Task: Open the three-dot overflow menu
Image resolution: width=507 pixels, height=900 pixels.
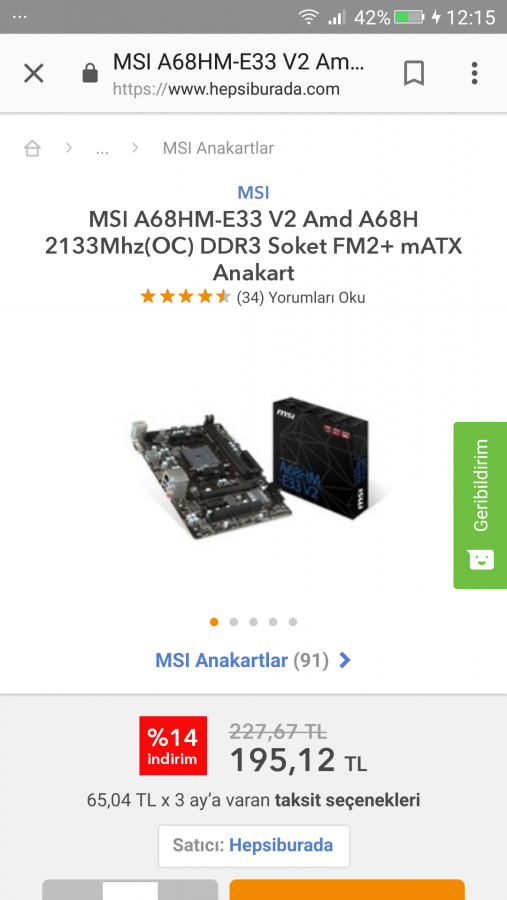Action: tap(474, 73)
